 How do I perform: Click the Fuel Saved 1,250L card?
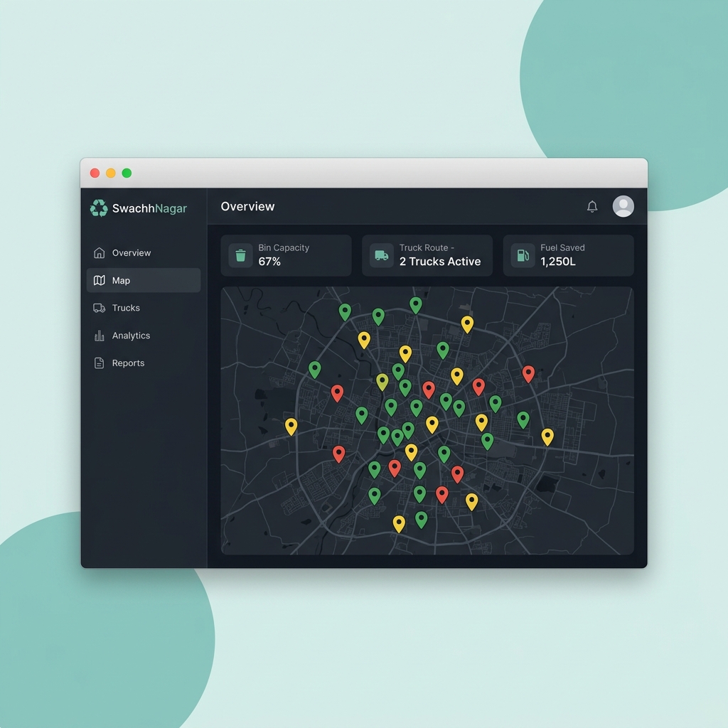coord(568,255)
